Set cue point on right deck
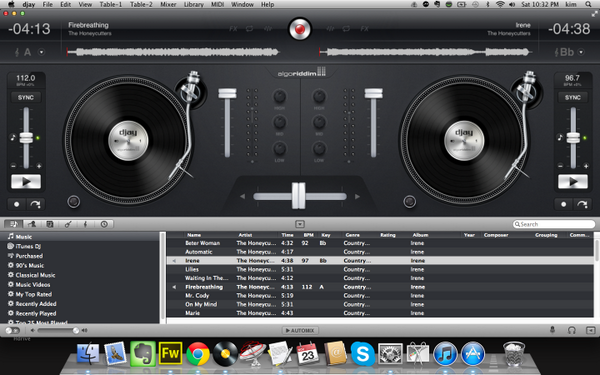The width and height of the screenshot is (600, 375). click(563, 204)
